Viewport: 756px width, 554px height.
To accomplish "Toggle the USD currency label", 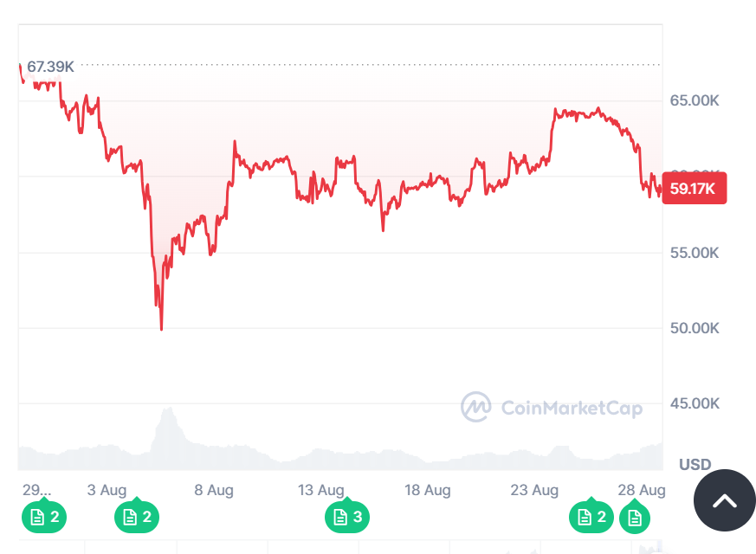I will (695, 465).
